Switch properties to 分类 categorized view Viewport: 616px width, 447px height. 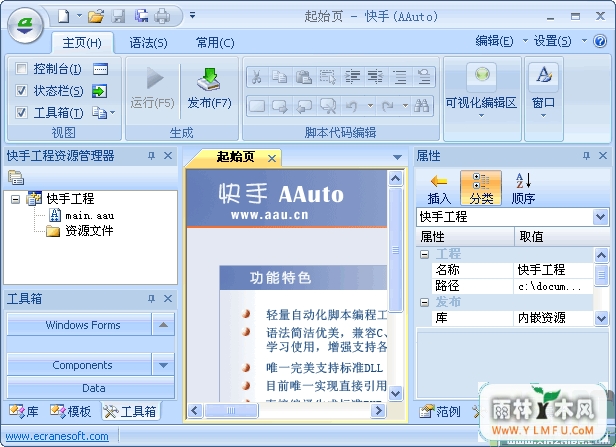point(481,188)
